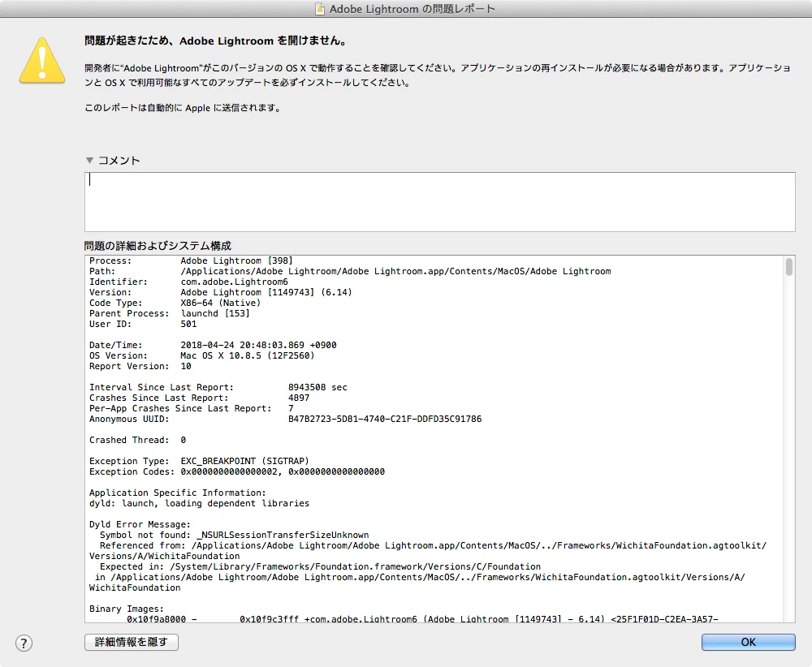
Task: Click the Path line of the report
Action: tap(350, 271)
